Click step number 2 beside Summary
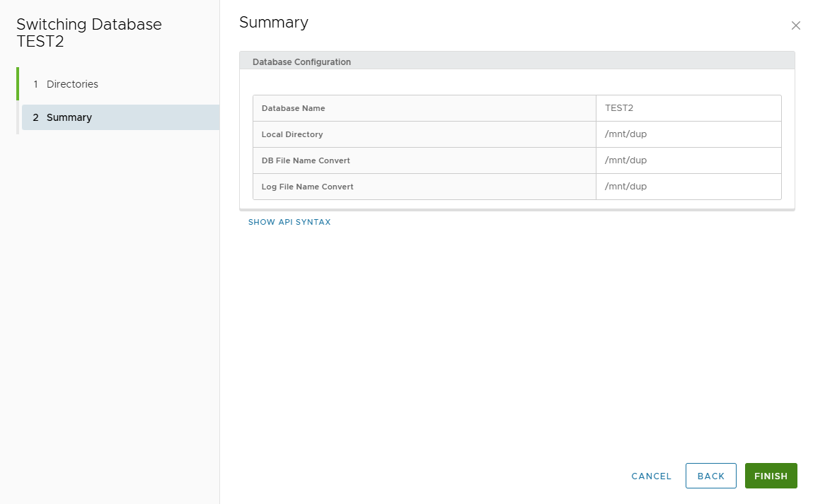This screenshot has width=813, height=504. pos(35,117)
